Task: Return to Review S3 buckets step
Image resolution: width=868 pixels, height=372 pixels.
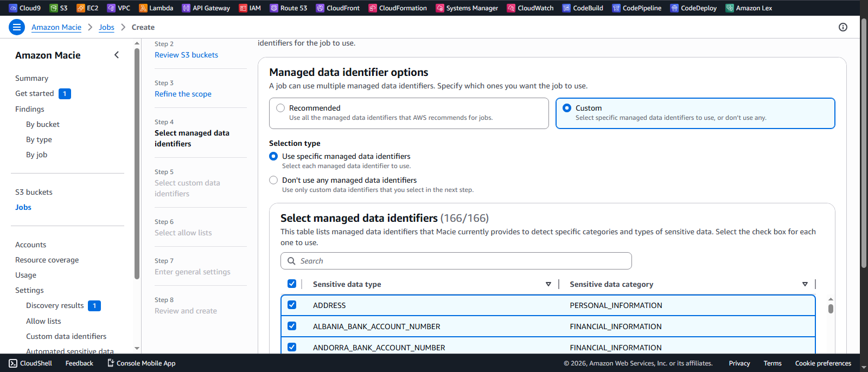Action: coord(186,55)
